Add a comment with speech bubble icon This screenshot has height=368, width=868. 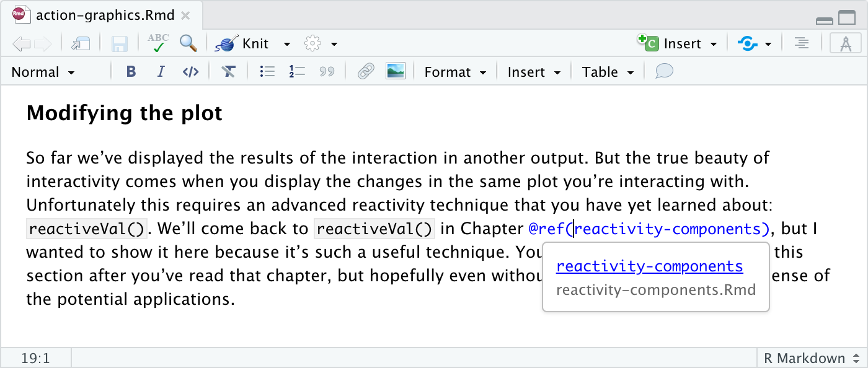click(664, 72)
